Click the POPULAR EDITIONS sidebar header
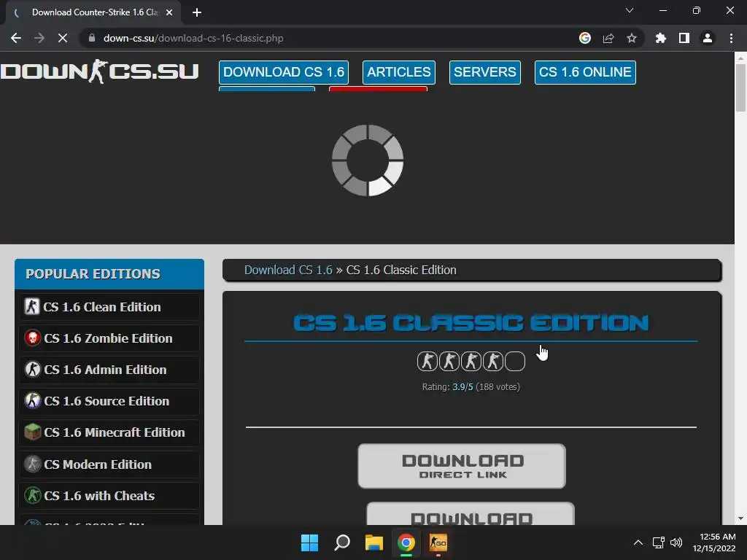The image size is (747, 560). [109, 274]
